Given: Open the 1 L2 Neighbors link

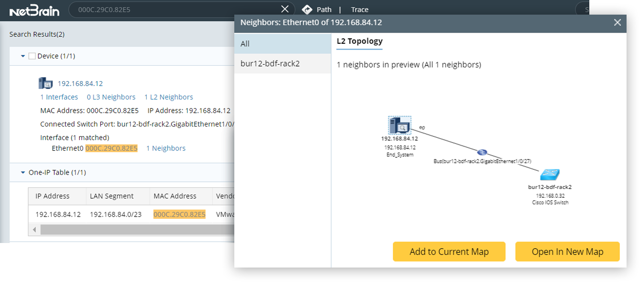Looking at the screenshot, I should pyautogui.click(x=168, y=97).
